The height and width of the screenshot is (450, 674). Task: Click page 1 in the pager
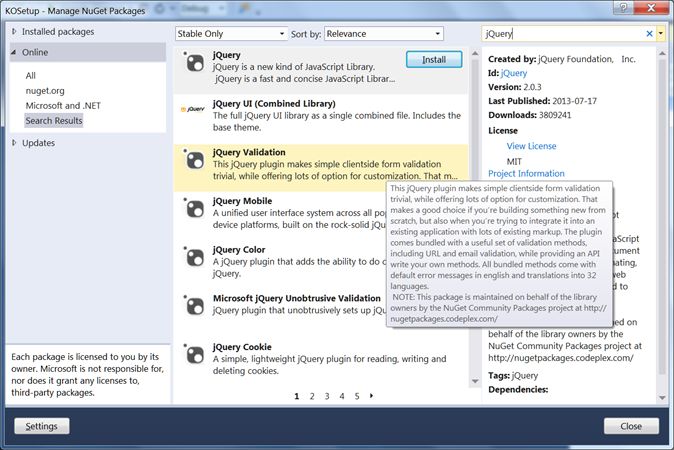(x=297, y=396)
